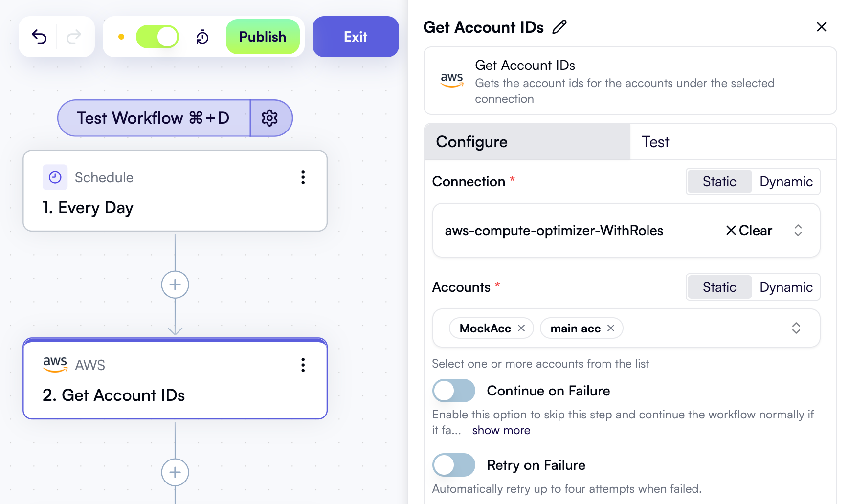
Task: Expand the Connection dropdown
Action: (798, 230)
